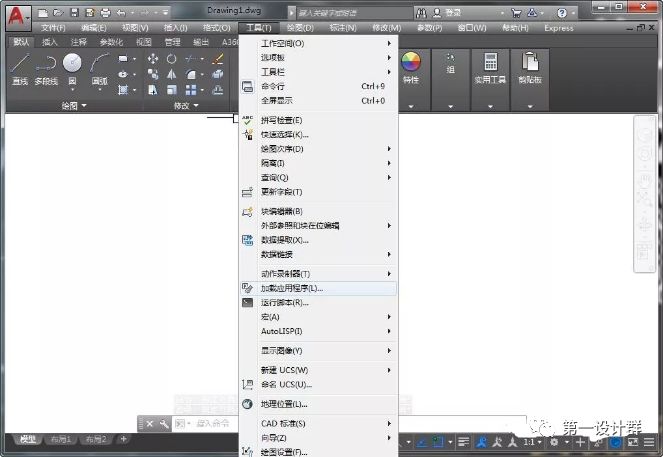Click the Spell Check (拼写检查) menu entry

[x=318, y=120]
